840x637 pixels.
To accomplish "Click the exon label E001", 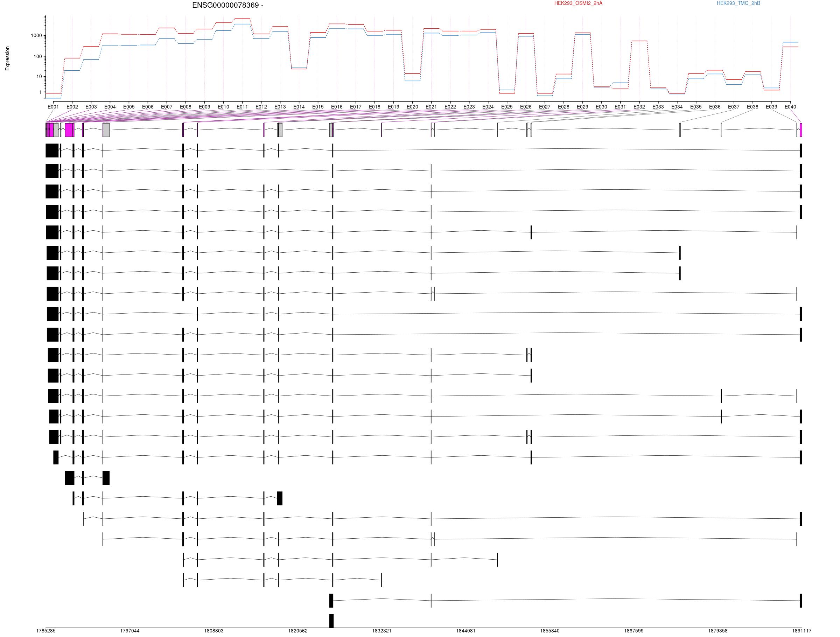I will click(53, 107).
